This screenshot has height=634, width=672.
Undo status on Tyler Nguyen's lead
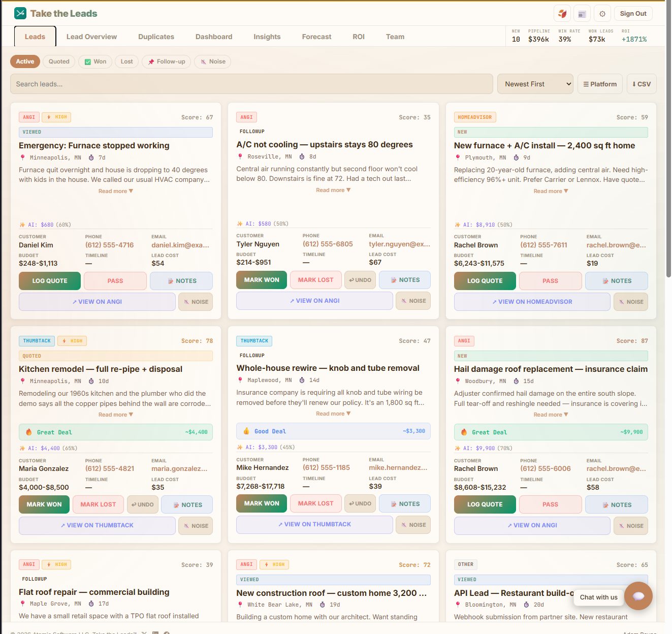pyautogui.click(x=360, y=280)
